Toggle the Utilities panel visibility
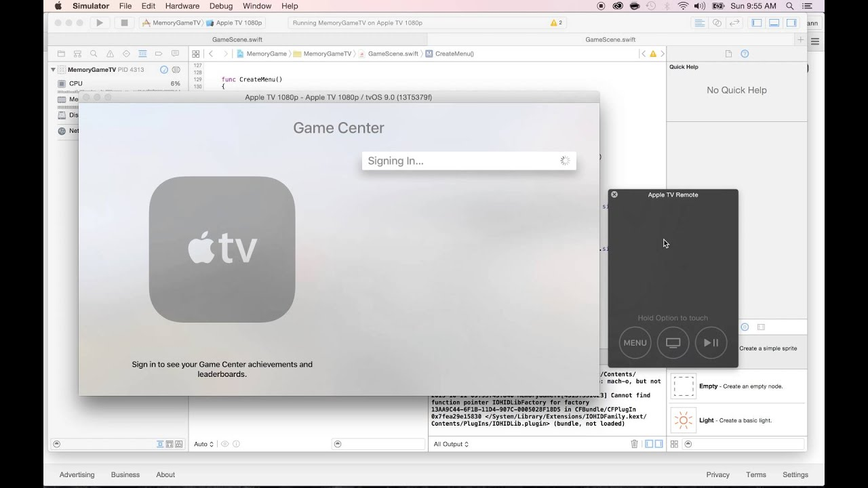Viewport: 868px width, 488px height. tap(791, 22)
